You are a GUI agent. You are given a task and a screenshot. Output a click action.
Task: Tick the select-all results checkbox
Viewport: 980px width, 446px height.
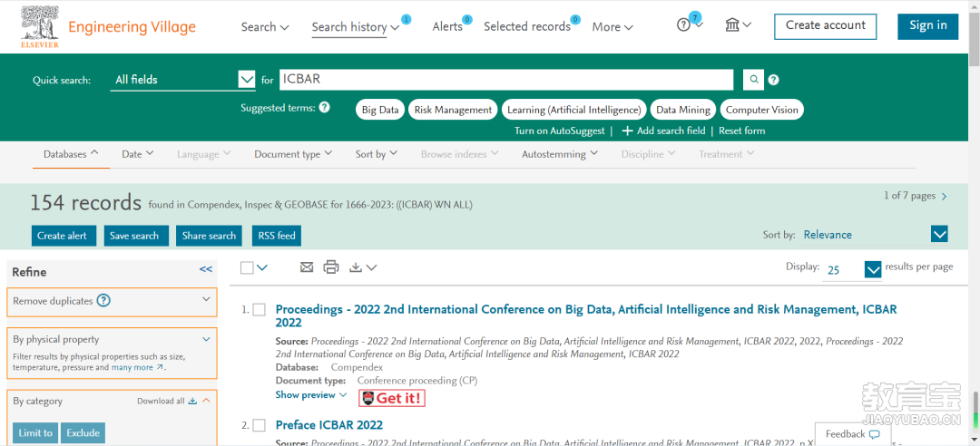pyautogui.click(x=247, y=267)
